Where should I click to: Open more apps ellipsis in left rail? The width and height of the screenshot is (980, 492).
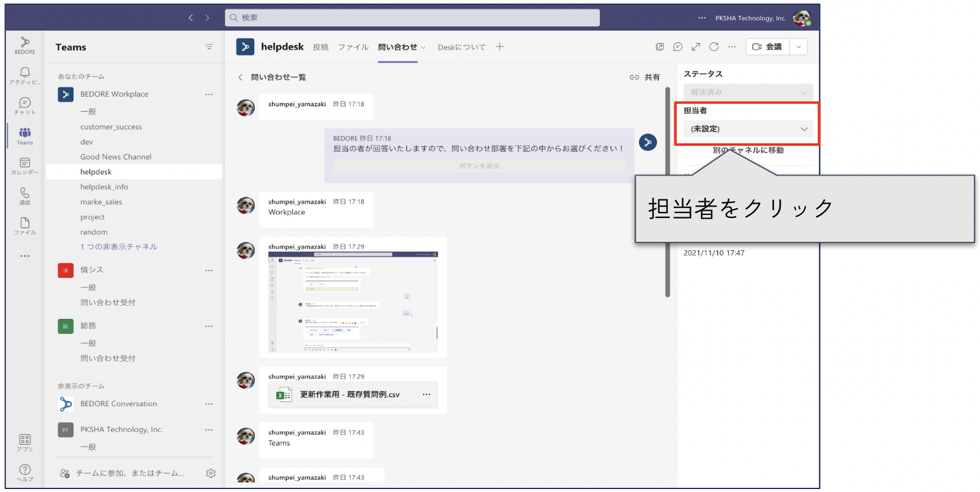pyautogui.click(x=24, y=256)
